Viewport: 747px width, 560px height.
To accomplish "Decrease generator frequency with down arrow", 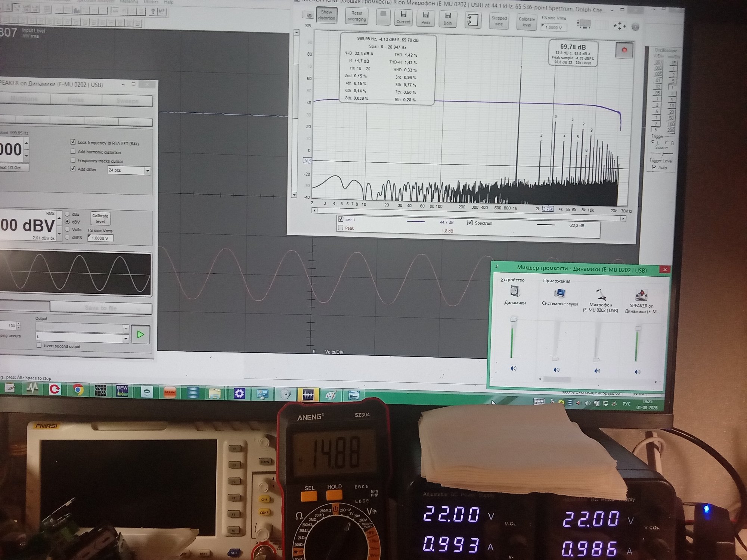I will click(26, 155).
